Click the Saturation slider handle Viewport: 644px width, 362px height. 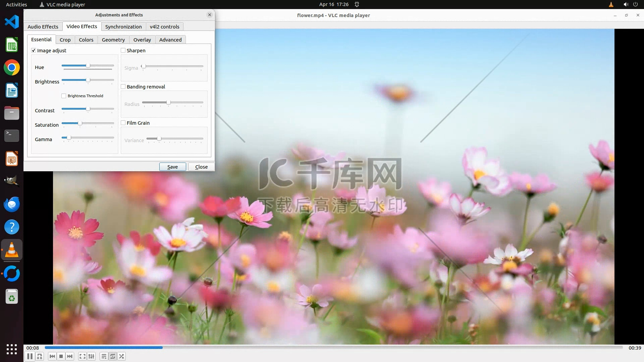click(80, 123)
